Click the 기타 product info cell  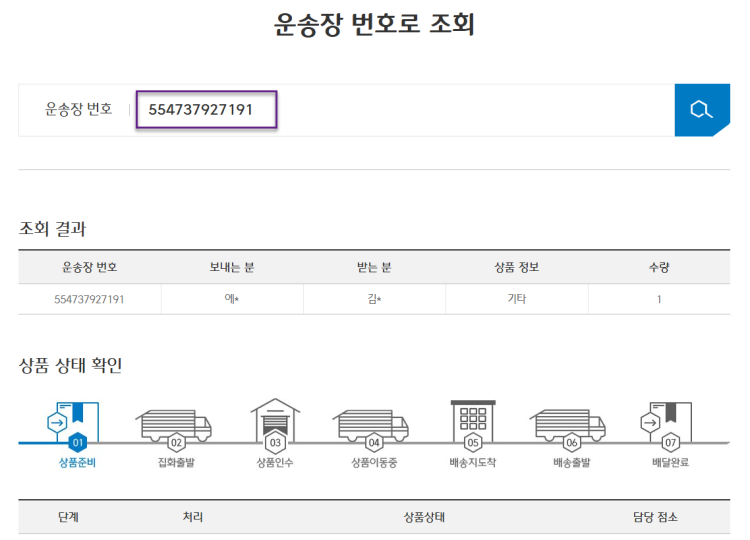pos(516,299)
